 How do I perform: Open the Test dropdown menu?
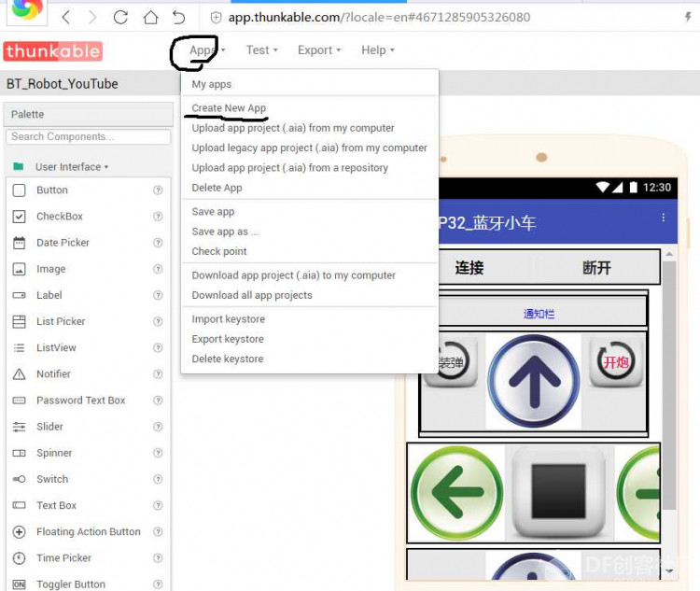pyautogui.click(x=262, y=50)
